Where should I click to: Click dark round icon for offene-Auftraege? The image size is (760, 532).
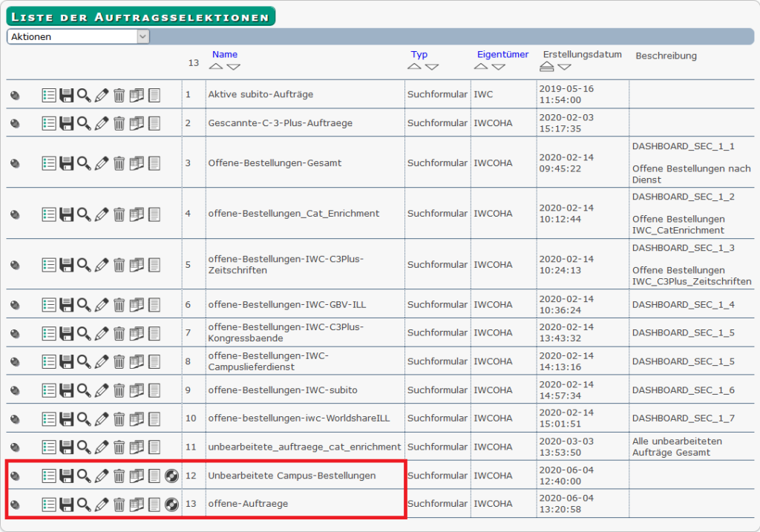(171, 505)
